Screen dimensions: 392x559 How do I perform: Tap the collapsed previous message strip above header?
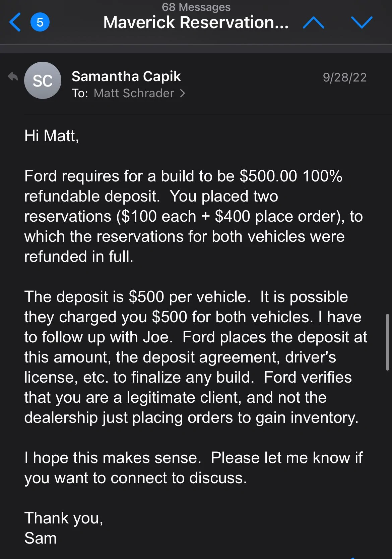coord(196,49)
